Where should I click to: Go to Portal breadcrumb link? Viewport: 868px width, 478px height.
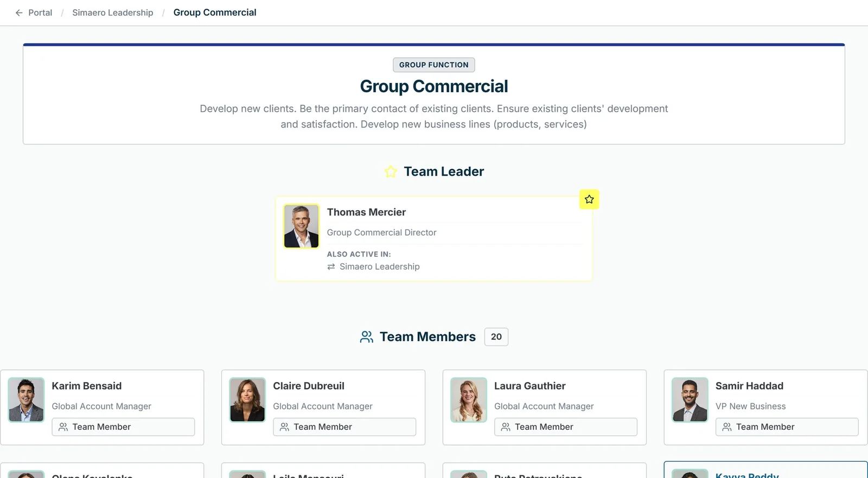[40, 12]
